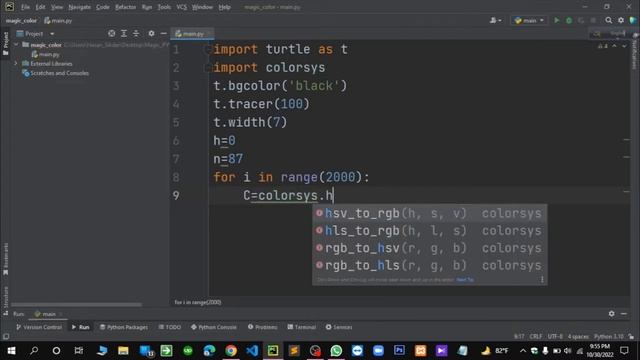Toggle tool window bars icon bottom-left

(6, 337)
